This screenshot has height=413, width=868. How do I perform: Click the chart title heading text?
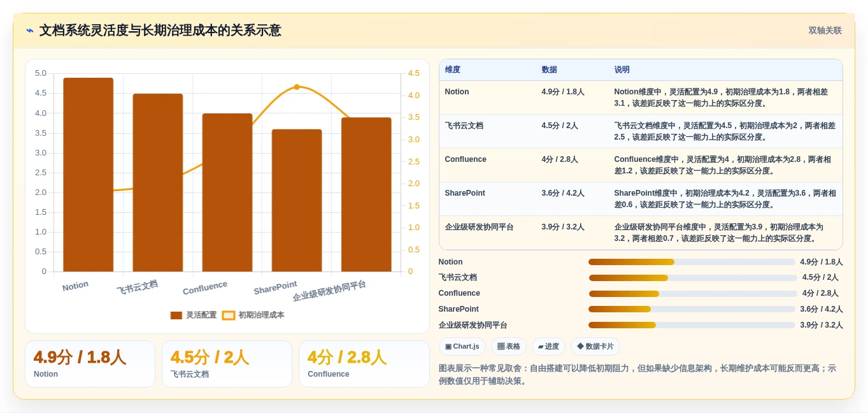(160, 31)
